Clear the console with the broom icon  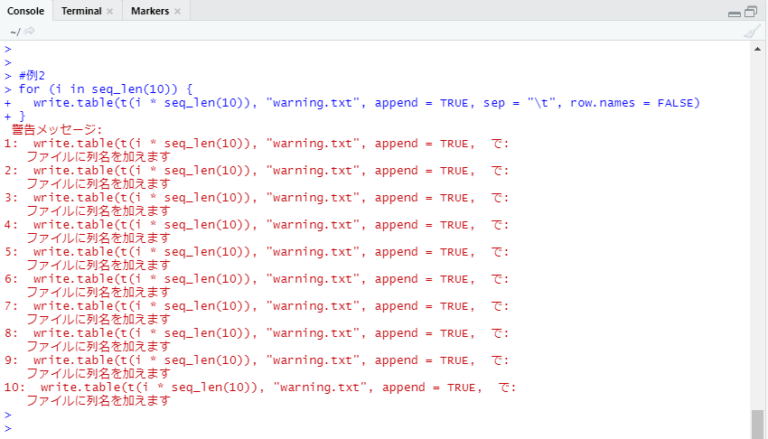coord(752,31)
